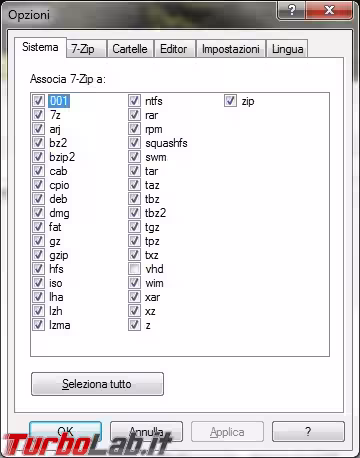Toggle the tbz checkbox
Image resolution: width=360 pixels, height=458 pixels.
click(134, 199)
